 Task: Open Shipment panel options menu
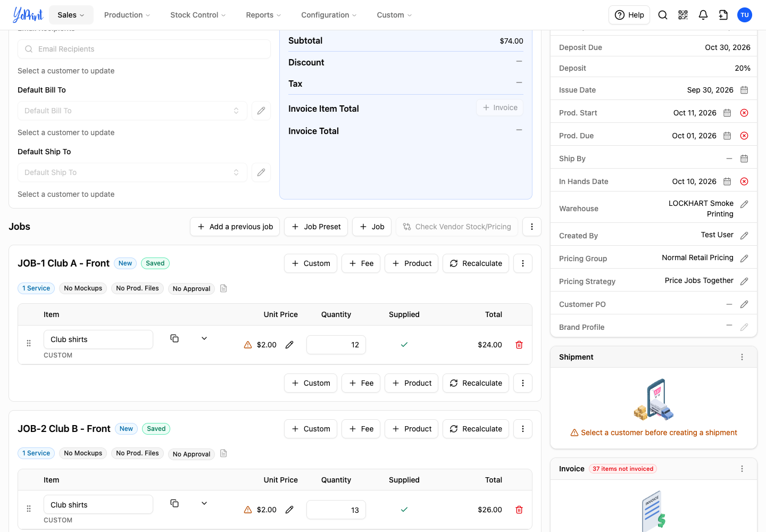pyautogui.click(x=742, y=357)
